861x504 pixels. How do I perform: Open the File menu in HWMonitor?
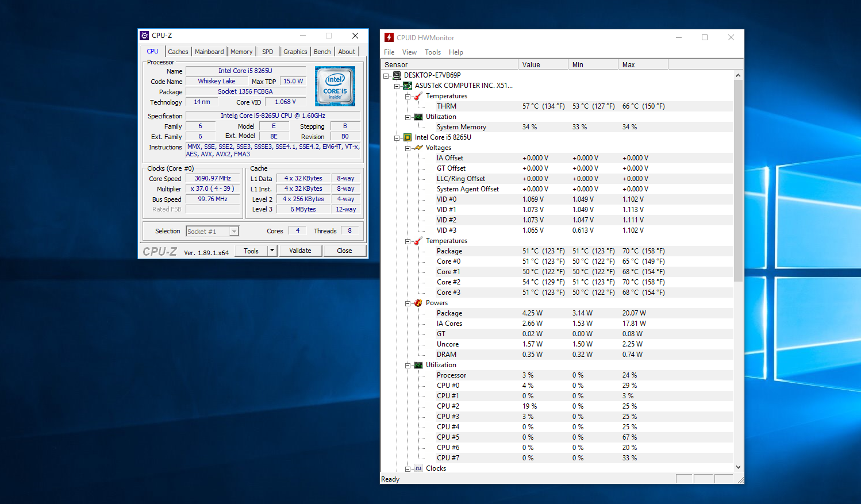(x=389, y=52)
